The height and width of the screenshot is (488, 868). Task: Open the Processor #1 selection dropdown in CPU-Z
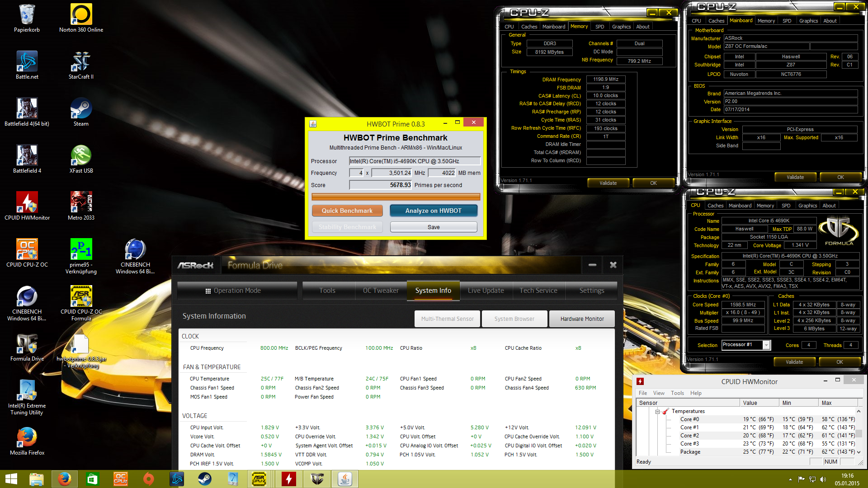(766, 345)
